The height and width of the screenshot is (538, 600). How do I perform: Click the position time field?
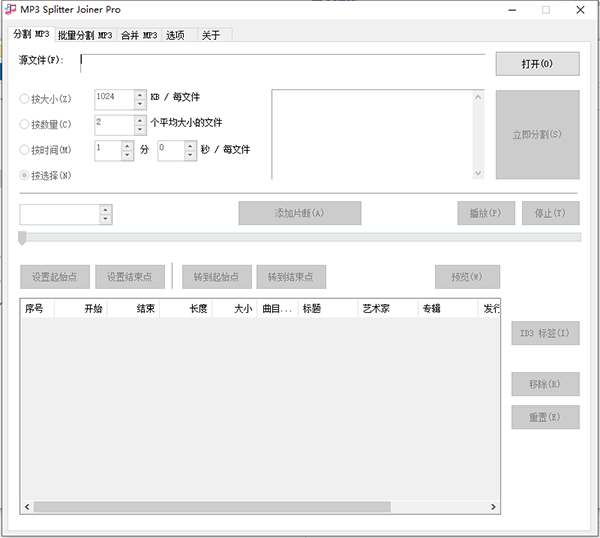60,215
